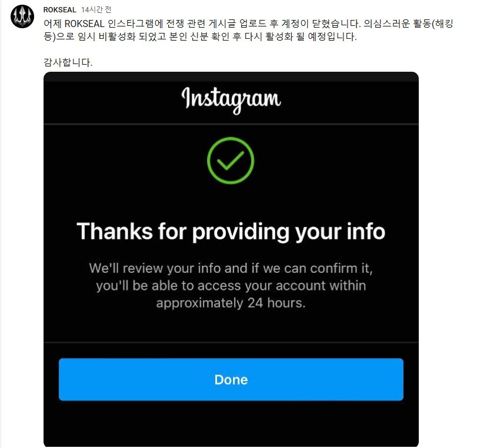This screenshot has width=497, height=448.
Task: Select the 'Thanks for providing your info' heading
Action: 231,231
